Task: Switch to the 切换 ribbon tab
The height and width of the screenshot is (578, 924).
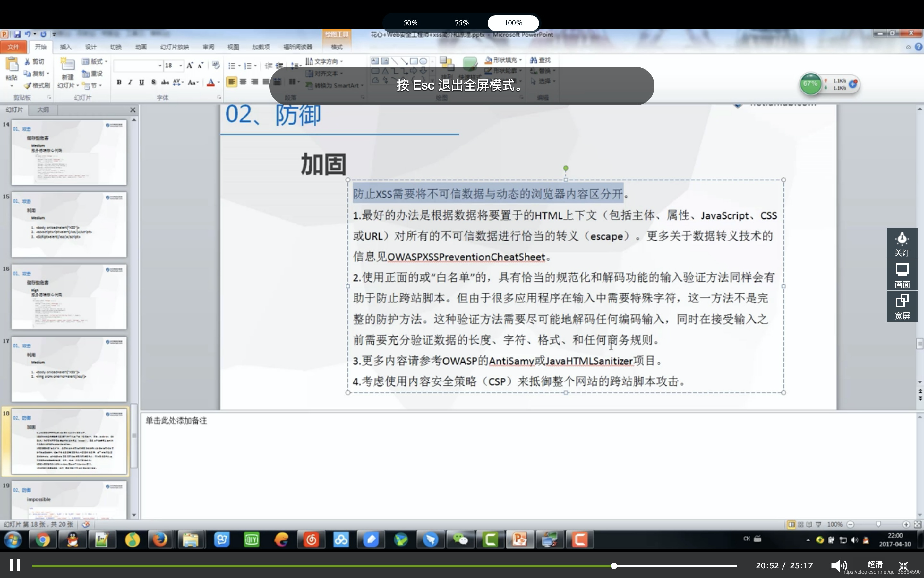Action: click(x=116, y=47)
